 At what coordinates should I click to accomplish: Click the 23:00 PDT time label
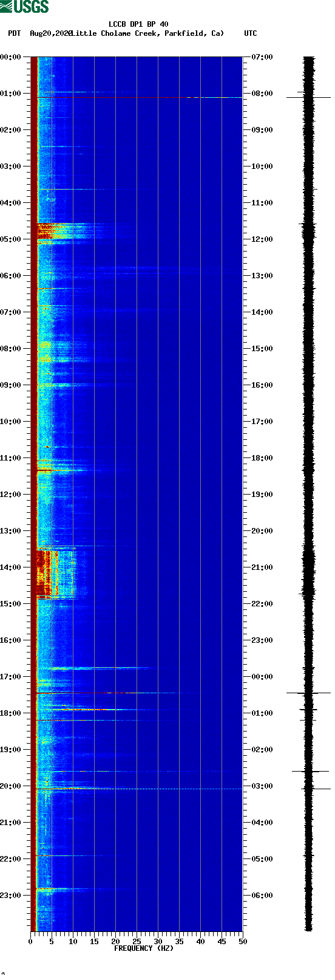point(11,896)
